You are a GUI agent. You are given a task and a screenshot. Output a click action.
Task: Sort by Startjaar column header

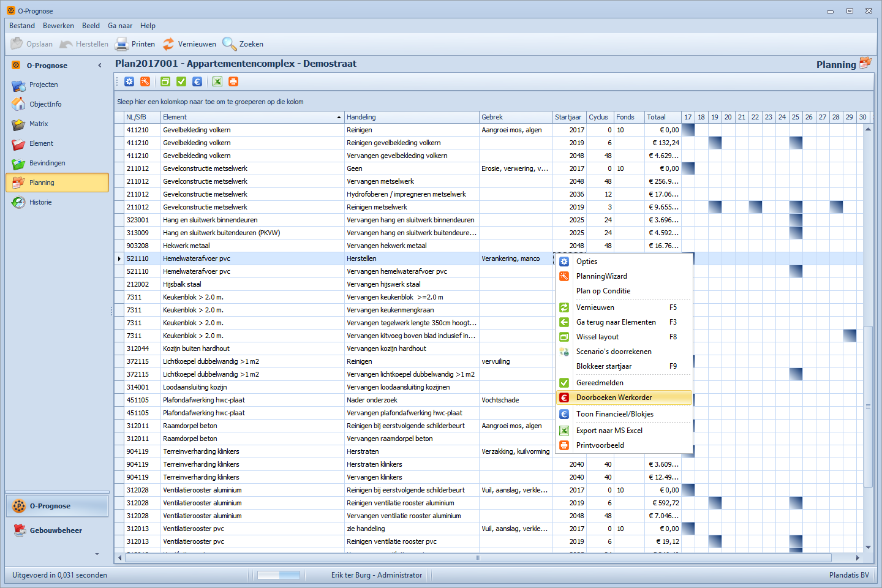570,117
